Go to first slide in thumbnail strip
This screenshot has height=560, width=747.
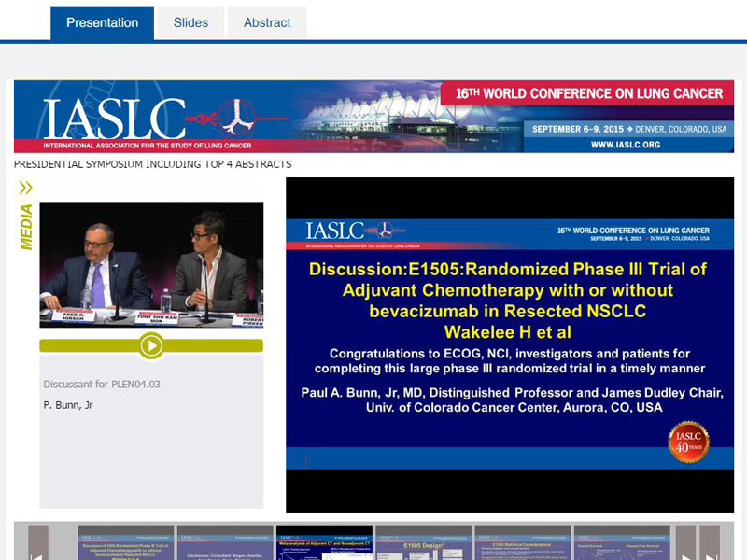pyautogui.click(x=38, y=543)
